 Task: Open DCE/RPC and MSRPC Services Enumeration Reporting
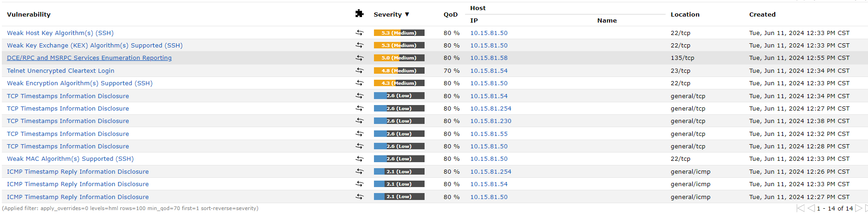coord(89,58)
